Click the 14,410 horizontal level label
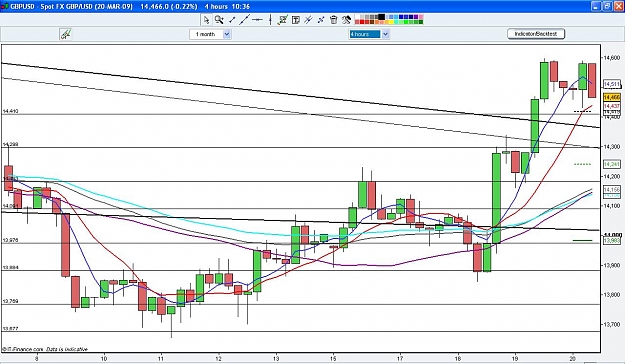This screenshot has height=364, width=625. click(x=10, y=111)
